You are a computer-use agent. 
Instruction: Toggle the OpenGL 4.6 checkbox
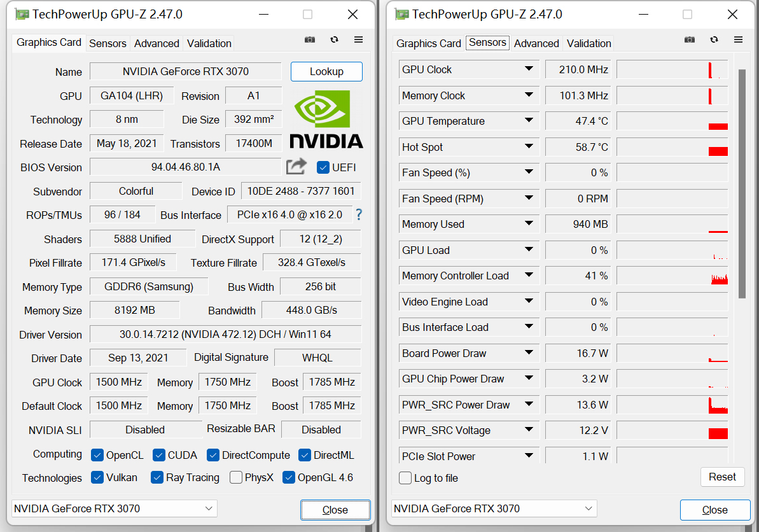288,477
